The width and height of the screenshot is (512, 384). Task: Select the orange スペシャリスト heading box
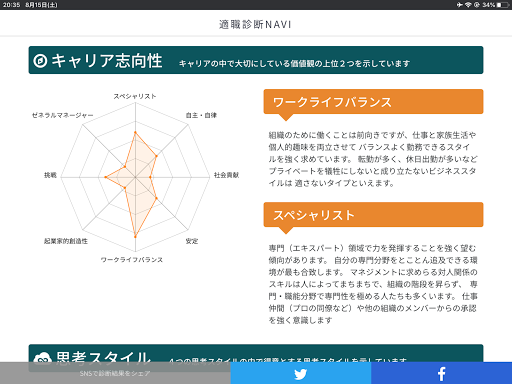point(373,215)
